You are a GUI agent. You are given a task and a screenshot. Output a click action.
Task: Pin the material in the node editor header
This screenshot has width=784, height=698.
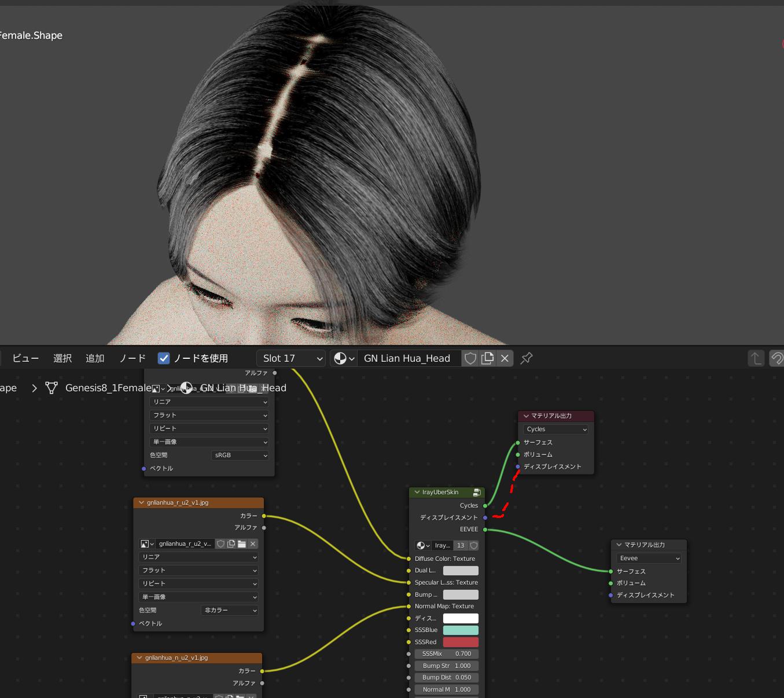coord(526,358)
